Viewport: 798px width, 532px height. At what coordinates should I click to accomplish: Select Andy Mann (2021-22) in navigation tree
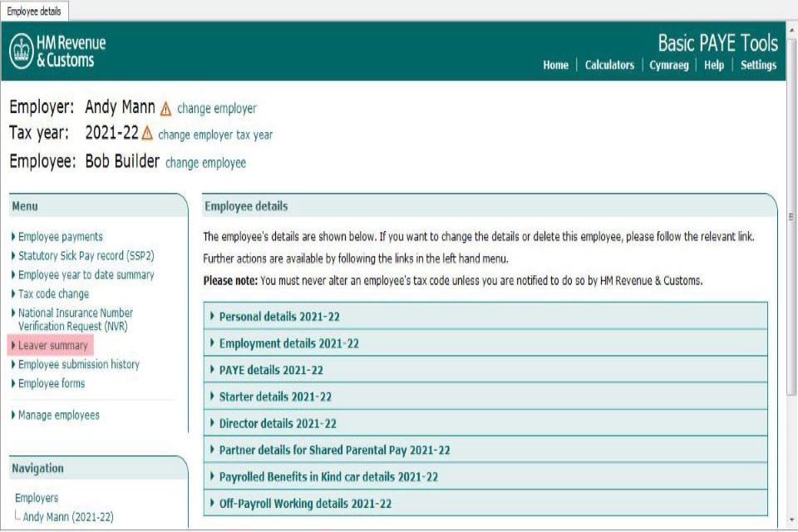pos(68,517)
